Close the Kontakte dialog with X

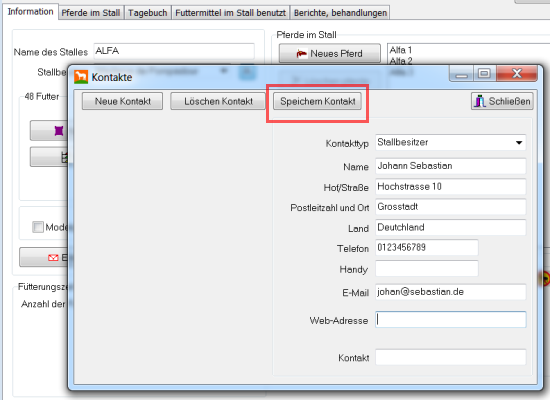coord(517,74)
